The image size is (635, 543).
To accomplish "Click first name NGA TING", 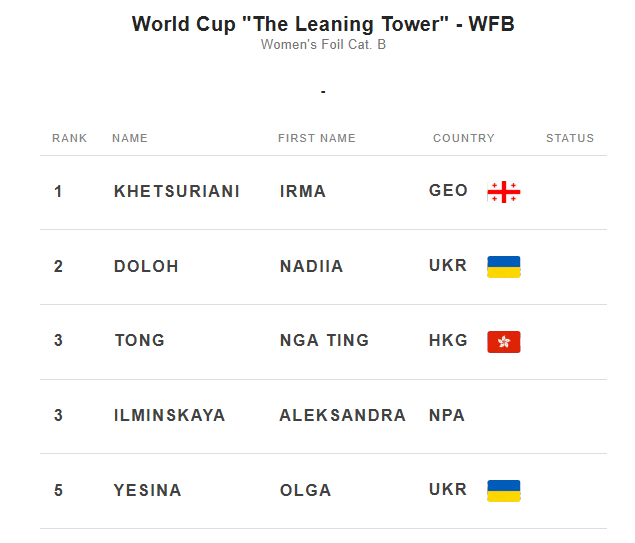I will [x=324, y=340].
